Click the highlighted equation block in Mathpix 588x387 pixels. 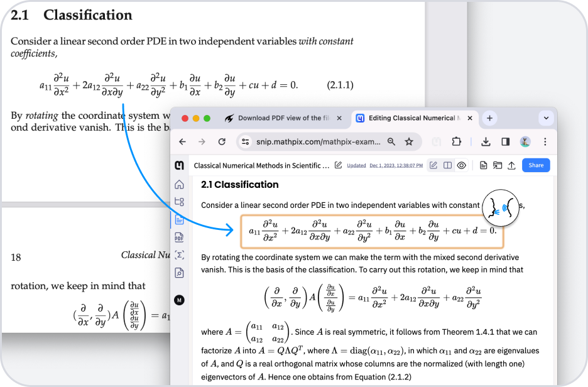click(372, 231)
